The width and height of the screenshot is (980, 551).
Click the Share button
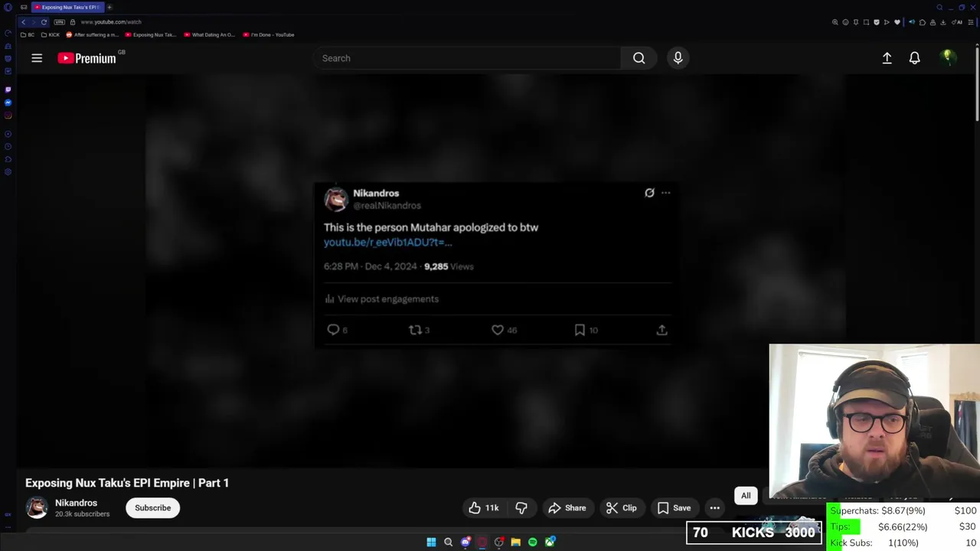(x=567, y=508)
